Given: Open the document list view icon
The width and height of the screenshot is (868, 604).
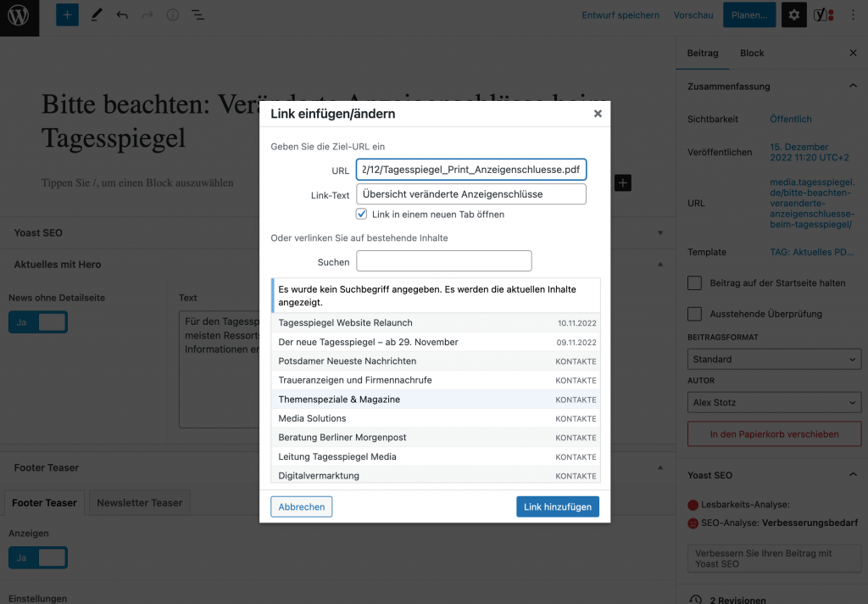Looking at the screenshot, I should point(198,15).
